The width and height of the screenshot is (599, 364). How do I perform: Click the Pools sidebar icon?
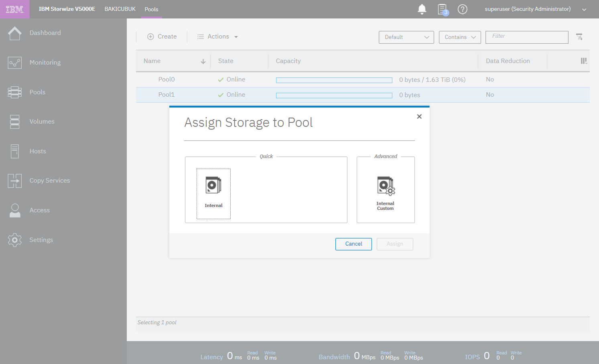(x=15, y=92)
